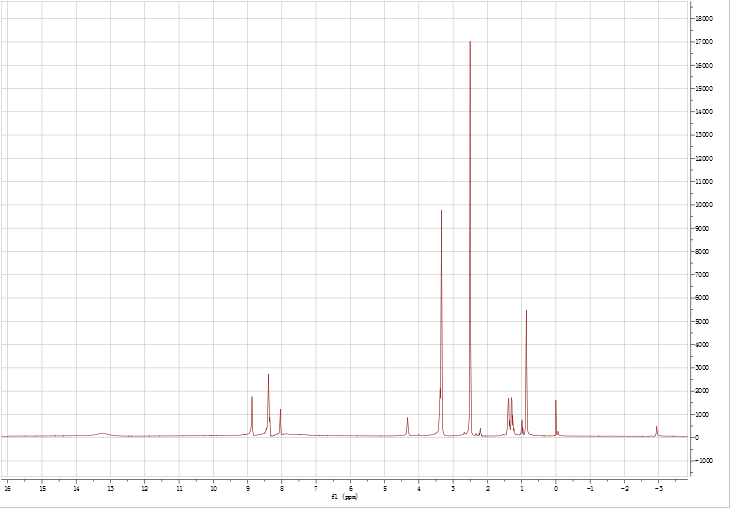
Task: Click the peak near 3.3 ppm
Action: point(441,322)
